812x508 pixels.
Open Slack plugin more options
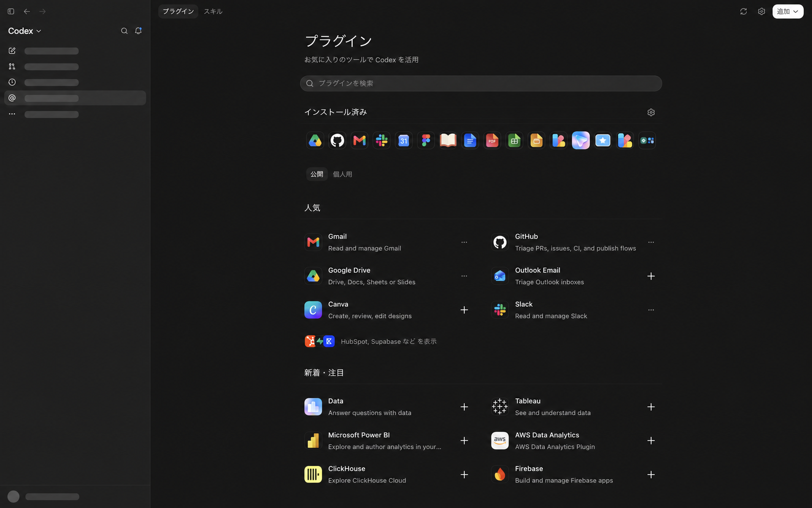click(651, 310)
